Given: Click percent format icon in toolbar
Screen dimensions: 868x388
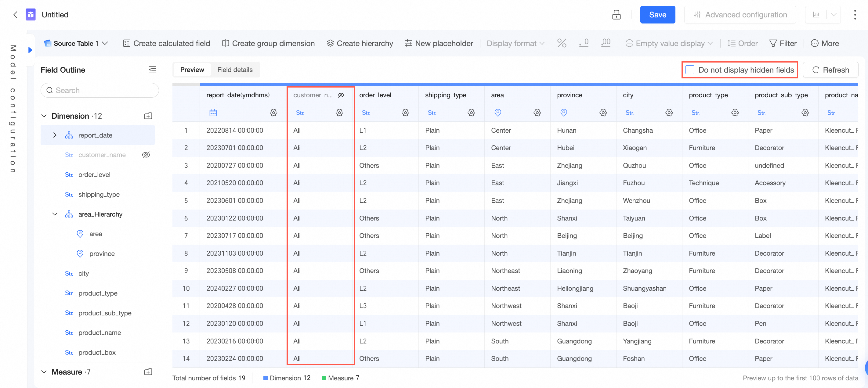Looking at the screenshot, I should pos(561,43).
